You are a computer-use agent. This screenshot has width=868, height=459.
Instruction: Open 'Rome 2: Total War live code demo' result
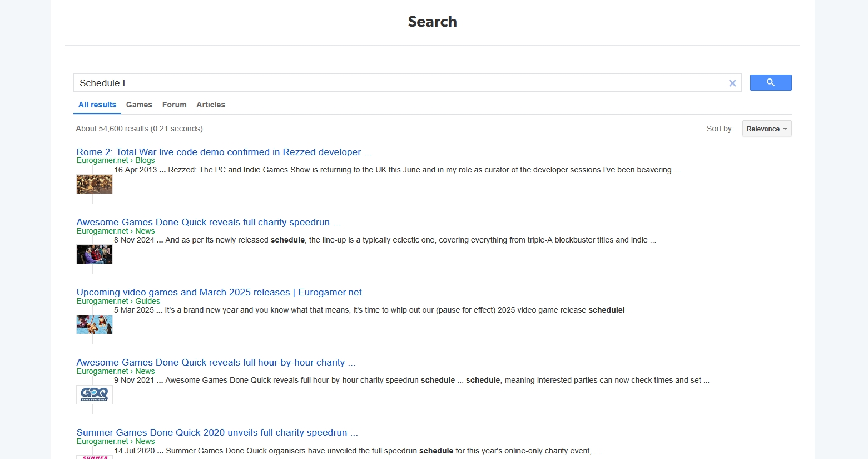tap(224, 152)
